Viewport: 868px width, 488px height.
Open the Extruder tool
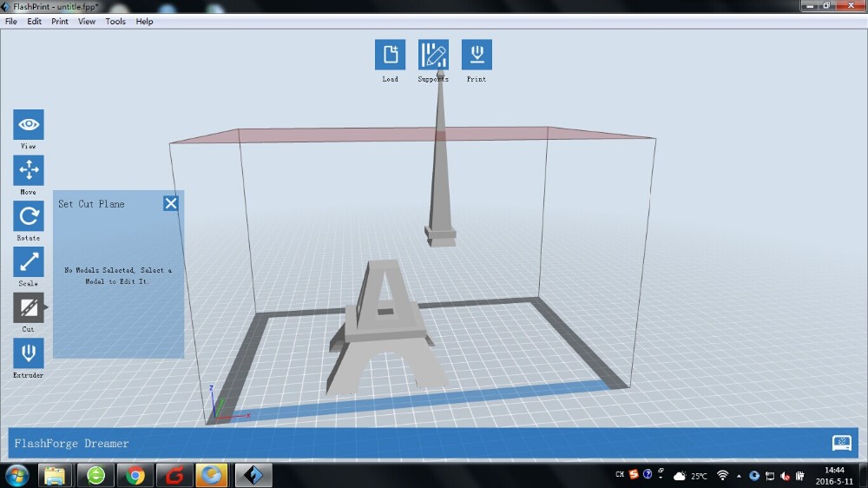tap(29, 353)
